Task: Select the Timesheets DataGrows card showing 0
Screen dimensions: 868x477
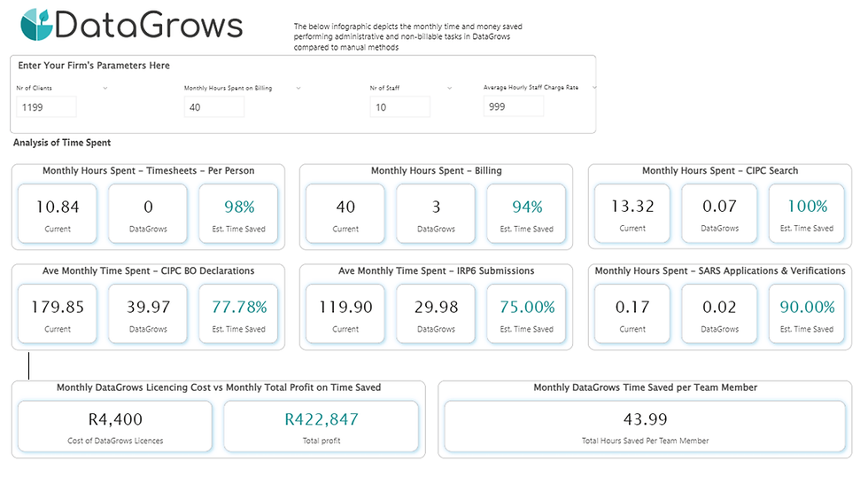Action: point(148,214)
